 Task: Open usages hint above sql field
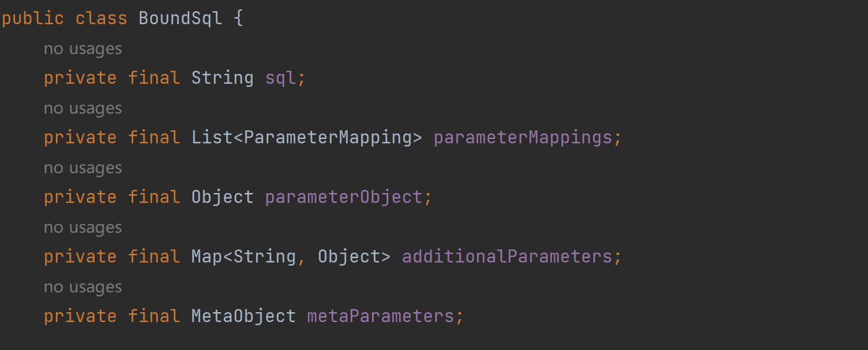pos(82,48)
